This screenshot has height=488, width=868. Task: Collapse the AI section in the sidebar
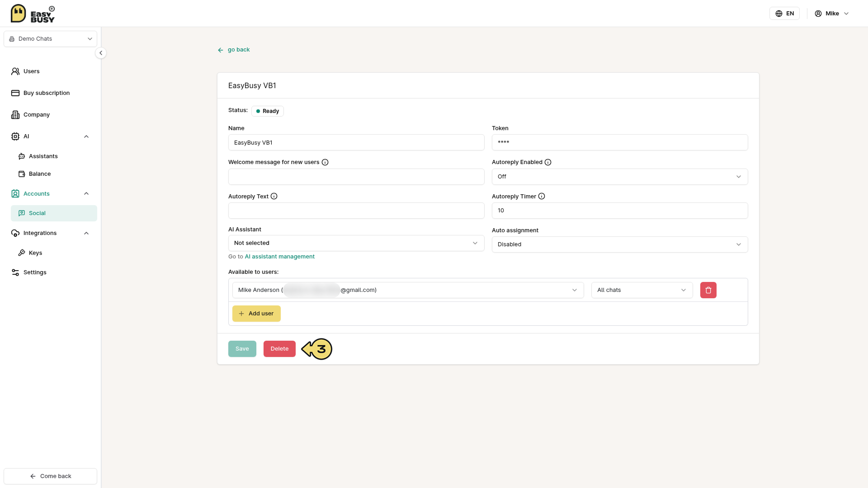(86, 136)
